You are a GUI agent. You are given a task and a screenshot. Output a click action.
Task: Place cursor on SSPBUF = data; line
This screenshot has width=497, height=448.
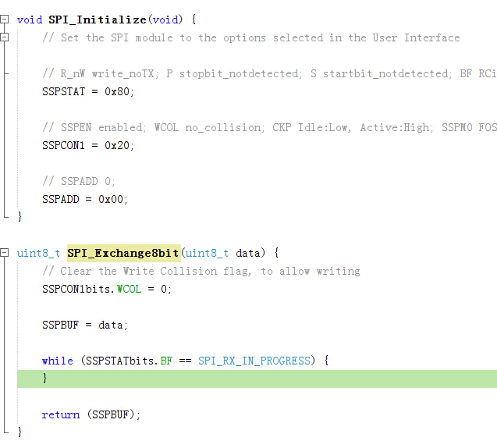click(x=85, y=325)
